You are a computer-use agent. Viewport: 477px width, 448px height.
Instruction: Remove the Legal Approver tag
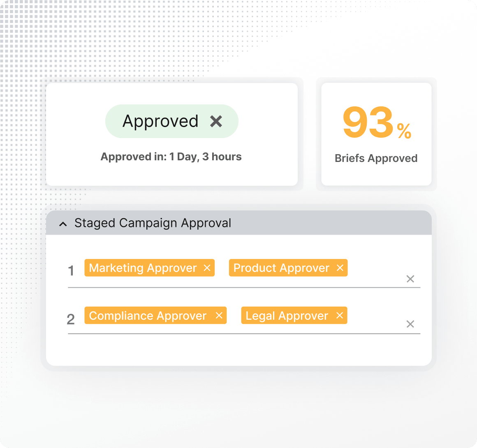click(x=340, y=315)
